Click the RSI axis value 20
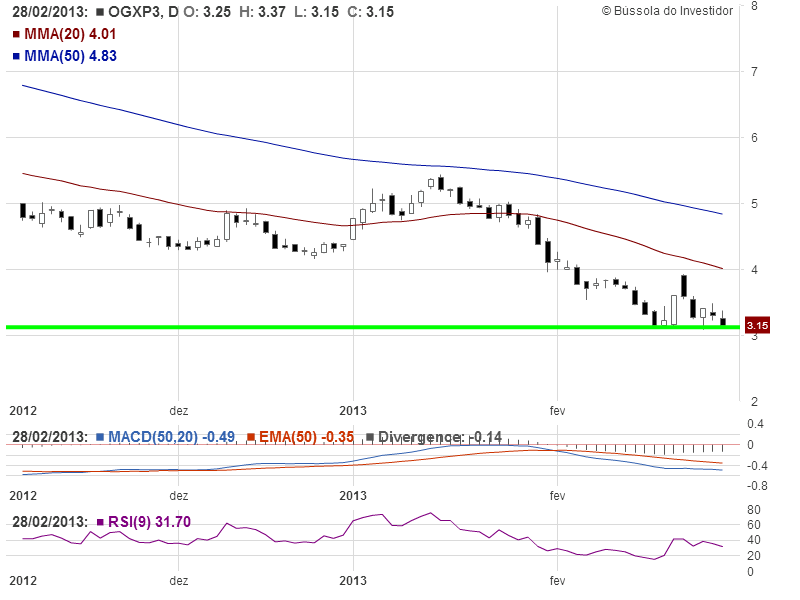This screenshot has width=800, height=600. (754, 556)
